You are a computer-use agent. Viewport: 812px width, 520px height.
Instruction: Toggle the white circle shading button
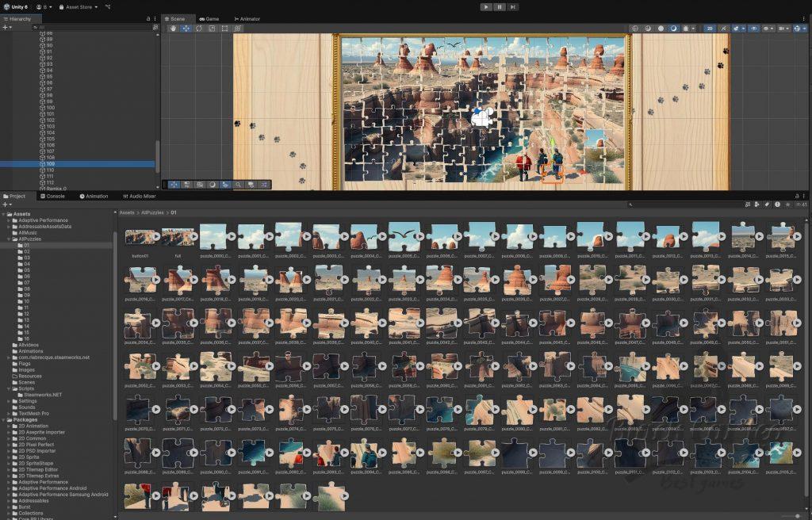point(661,29)
